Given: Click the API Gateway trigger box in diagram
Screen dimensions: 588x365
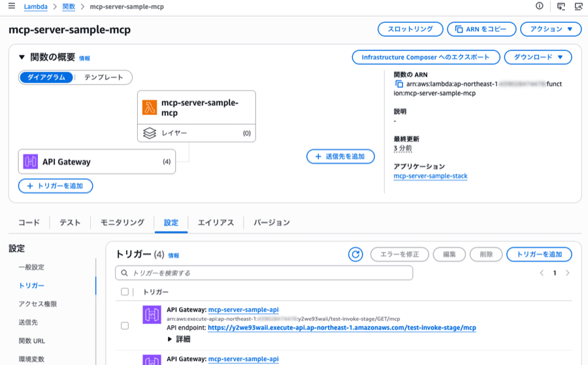Looking at the screenshot, I should [97, 162].
